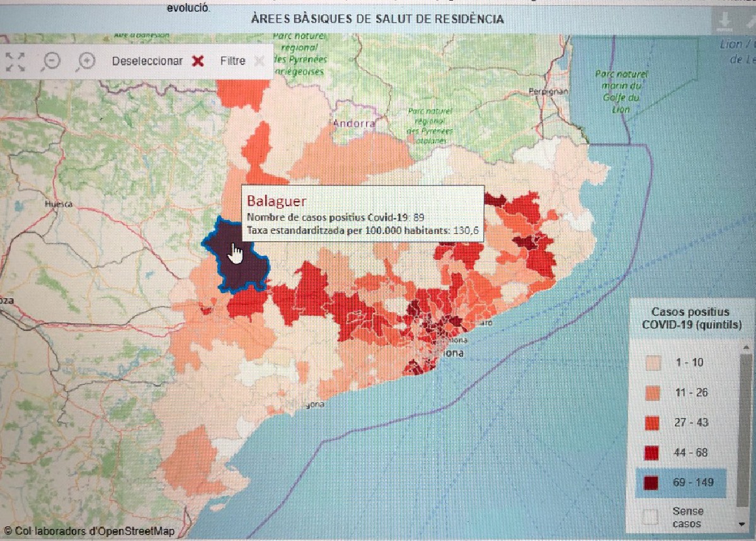Toggle the 27 - 43 legend entry
The width and height of the screenshot is (756, 541).
pos(651,422)
